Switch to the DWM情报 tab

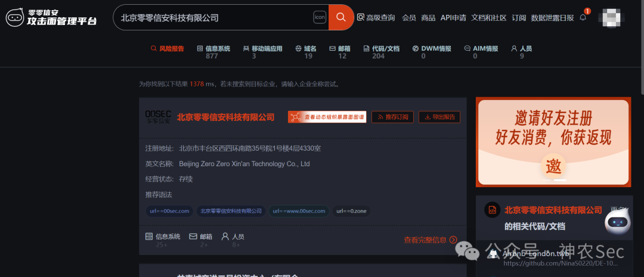pos(432,52)
